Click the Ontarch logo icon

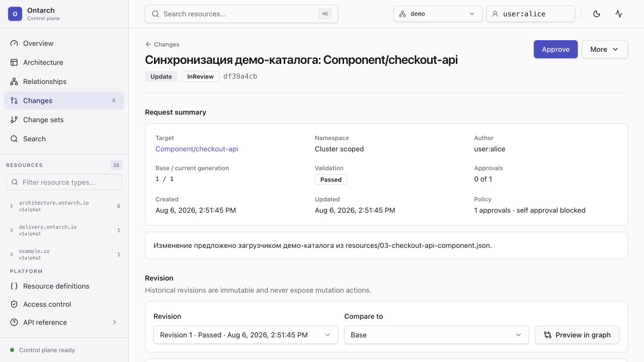point(15,14)
